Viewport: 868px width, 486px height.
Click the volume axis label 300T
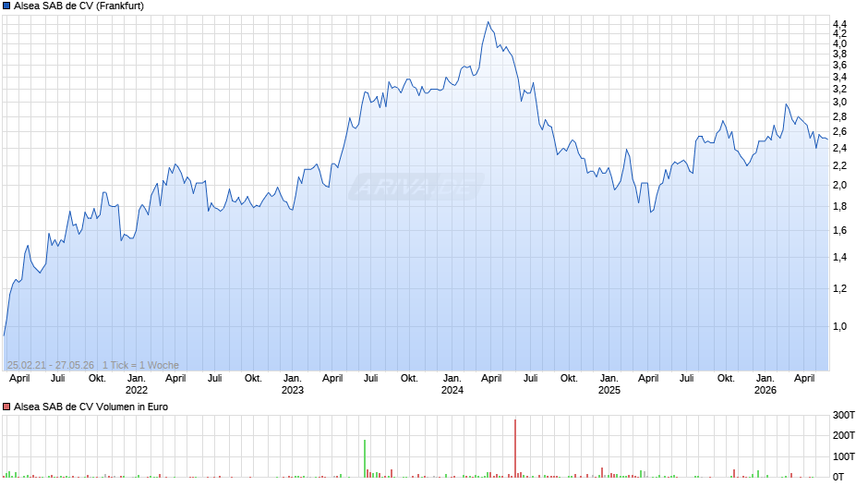coord(844,415)
